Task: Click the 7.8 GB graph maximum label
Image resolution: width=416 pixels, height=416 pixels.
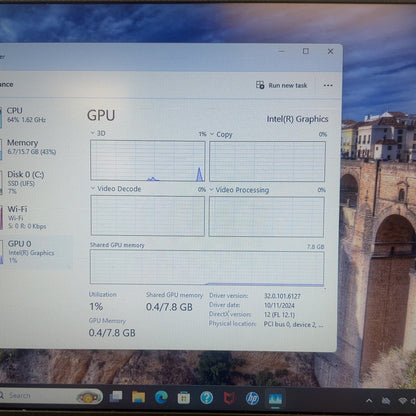Action: (315, 247)
